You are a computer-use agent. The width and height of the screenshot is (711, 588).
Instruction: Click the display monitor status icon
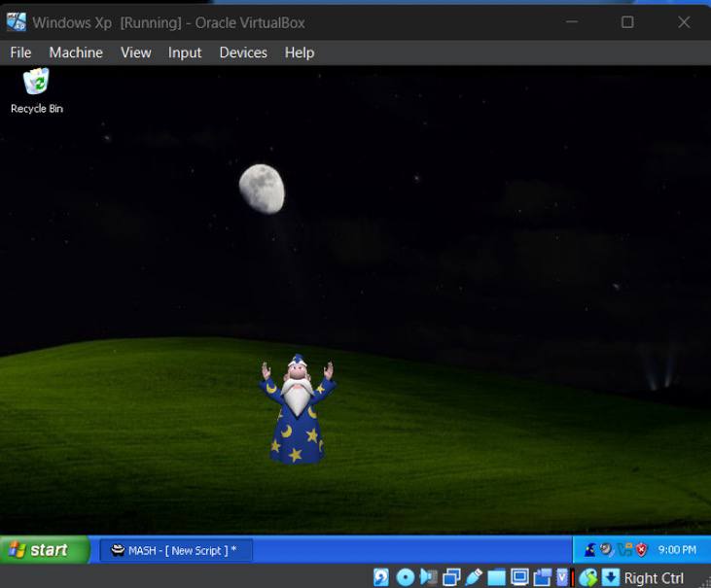point(519,577)
